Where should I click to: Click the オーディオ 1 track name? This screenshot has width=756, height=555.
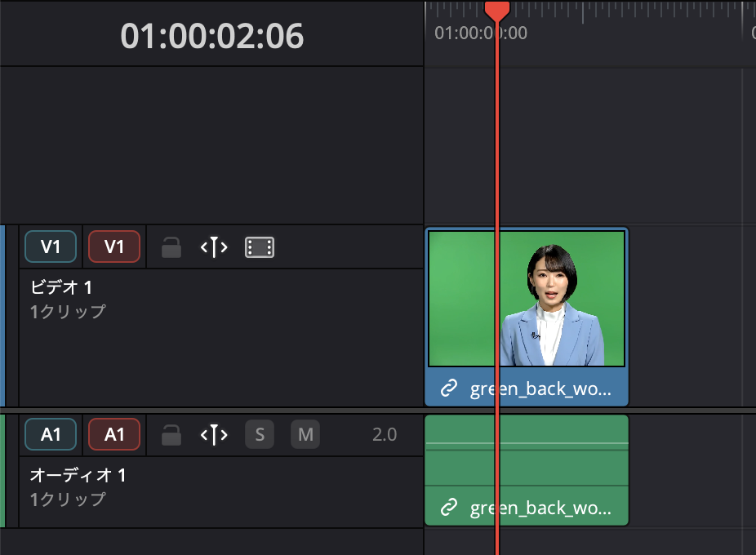(x=78, y=476)
